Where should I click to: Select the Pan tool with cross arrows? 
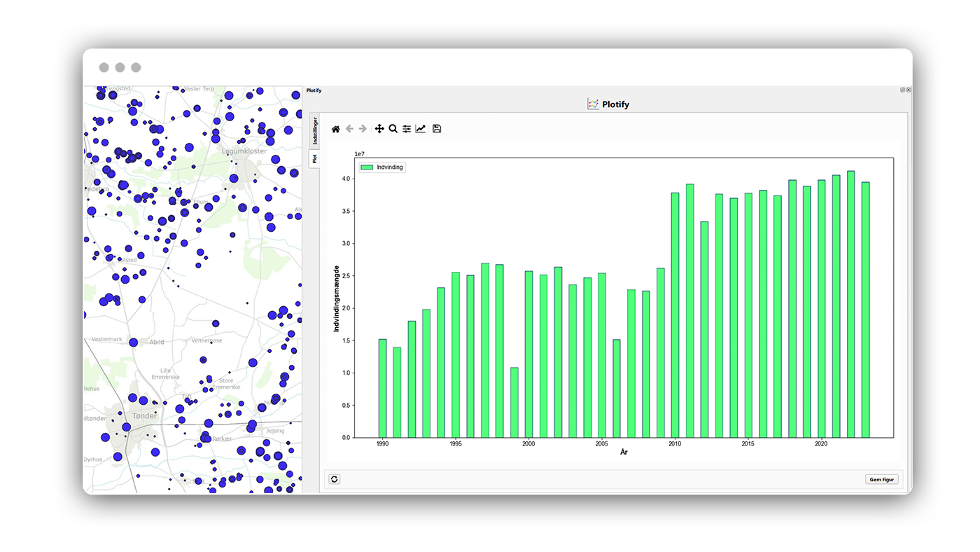(x=379, y=129)
